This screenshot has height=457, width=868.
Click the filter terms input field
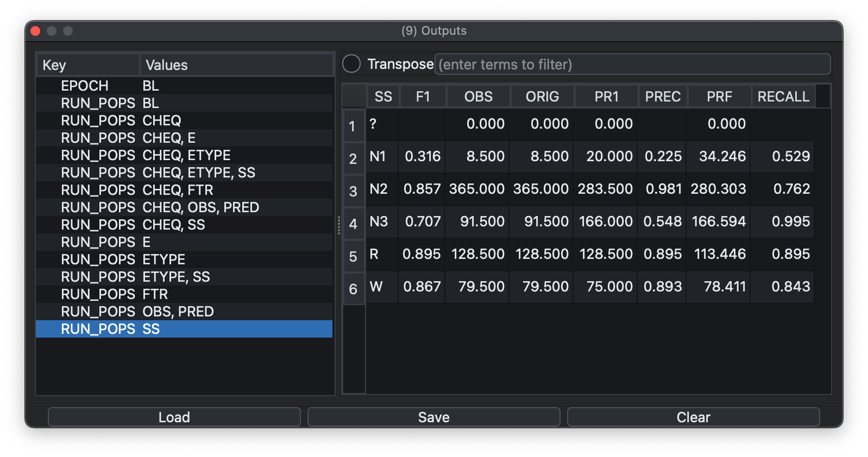pyautogui.click(x=632, y=64)
